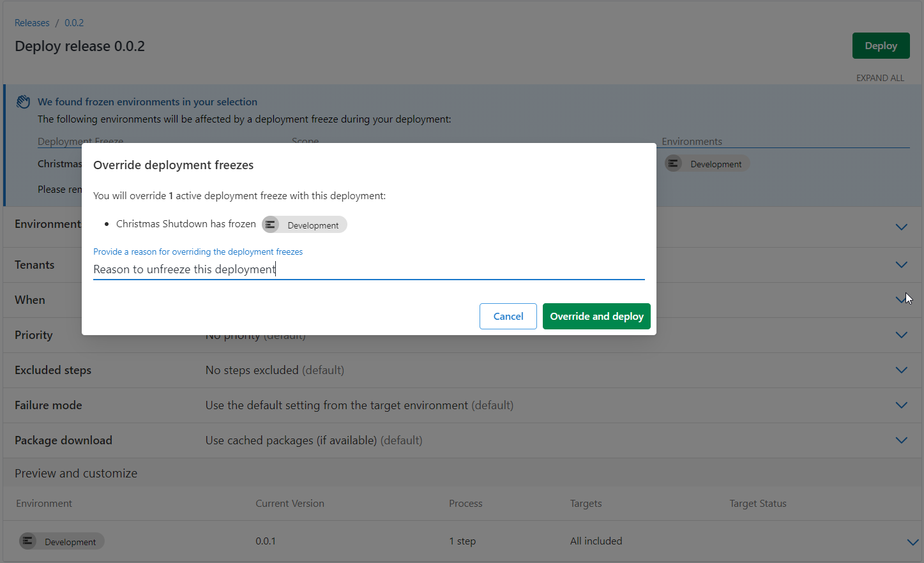
Task: Expand the Environments section
Action: 901,227
